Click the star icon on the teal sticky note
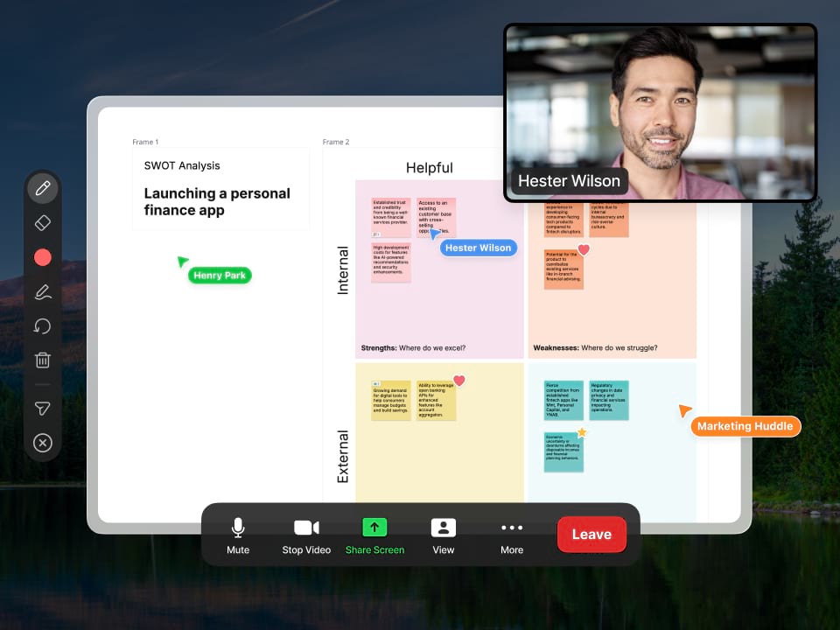Screen dimensions: 840x630 point(582,432)
